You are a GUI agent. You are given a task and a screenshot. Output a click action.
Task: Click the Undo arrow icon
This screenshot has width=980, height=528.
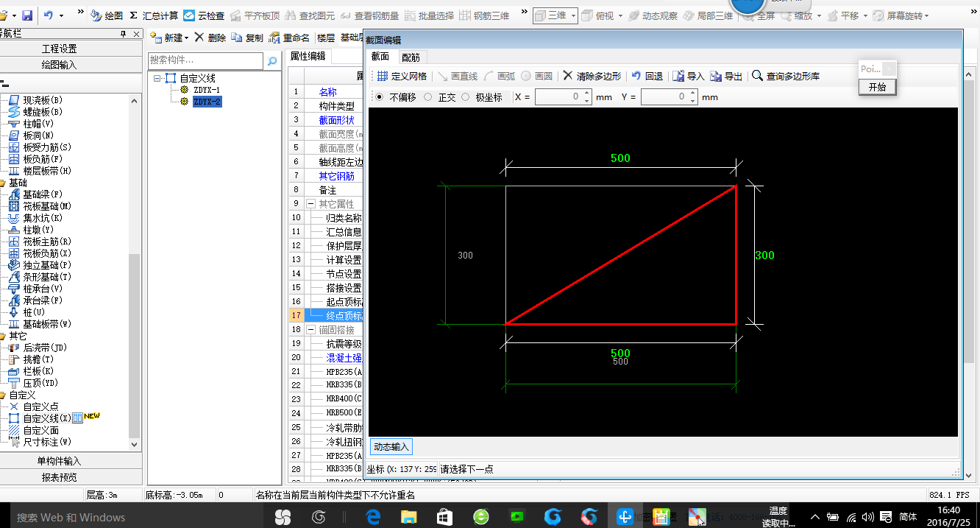[x=48, y=15]
